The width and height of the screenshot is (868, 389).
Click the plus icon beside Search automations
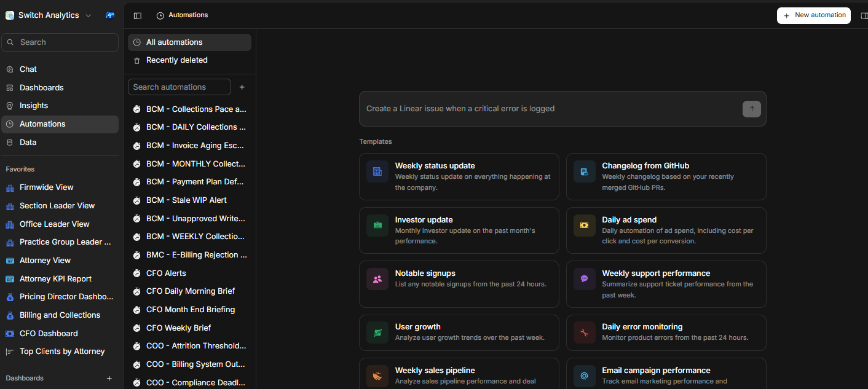(x=242, y=87)
